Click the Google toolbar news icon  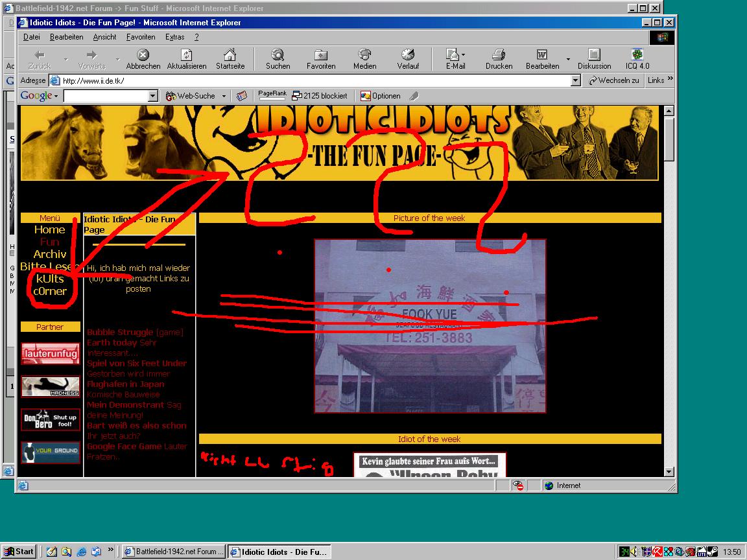[242, 96]
